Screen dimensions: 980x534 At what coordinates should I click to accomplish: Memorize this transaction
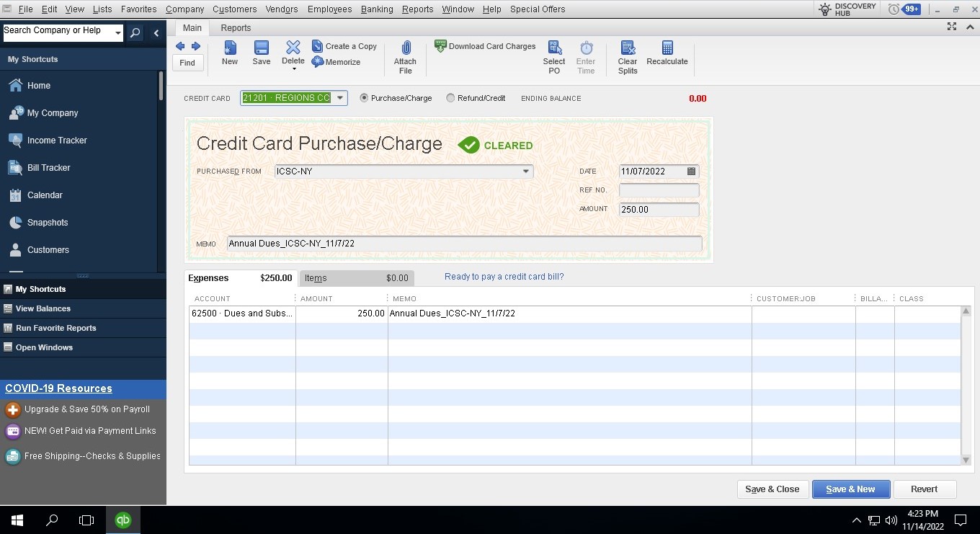tap(337, 62)
